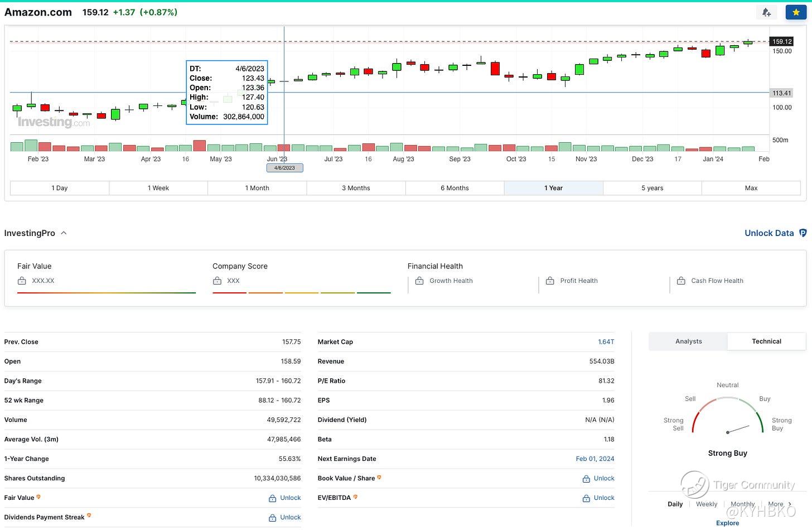Click the star watchlist button
This screenshot has height=530, width=812.
pyautogui.click(x=796, y=12)
